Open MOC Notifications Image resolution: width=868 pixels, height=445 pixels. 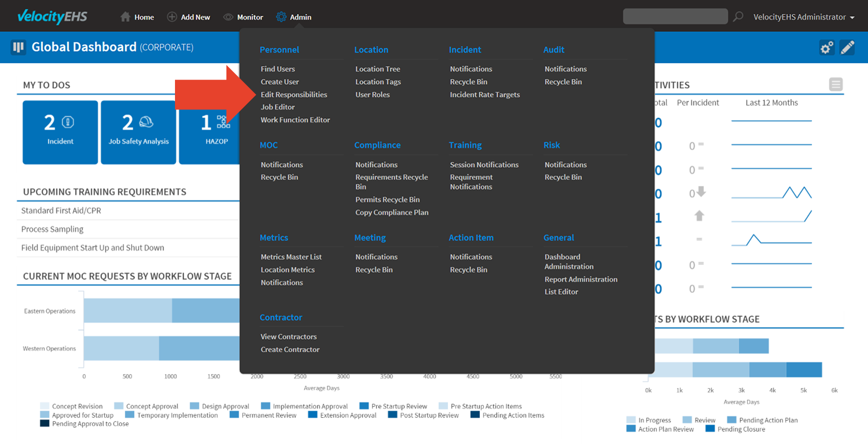[x=282, y=165]
